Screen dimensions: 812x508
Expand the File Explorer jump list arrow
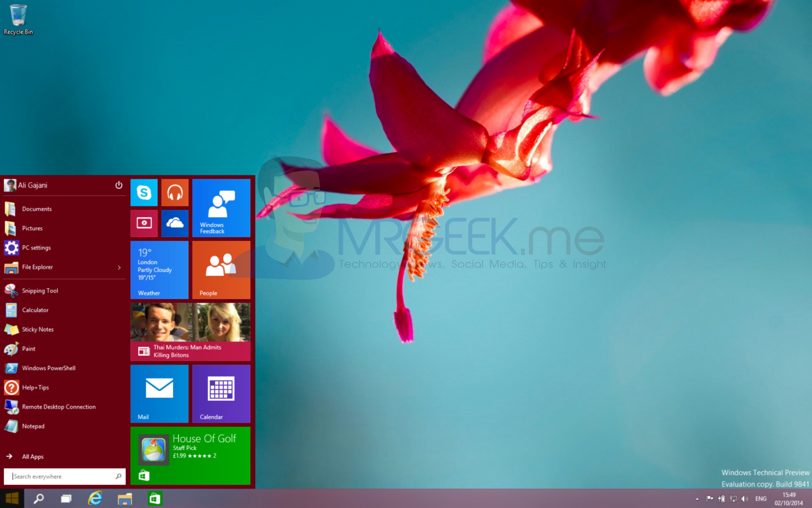click(x=119, y=268)
